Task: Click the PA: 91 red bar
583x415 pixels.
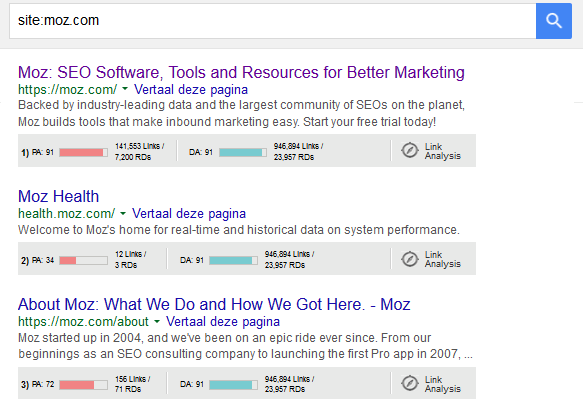Action: (84, 152)
